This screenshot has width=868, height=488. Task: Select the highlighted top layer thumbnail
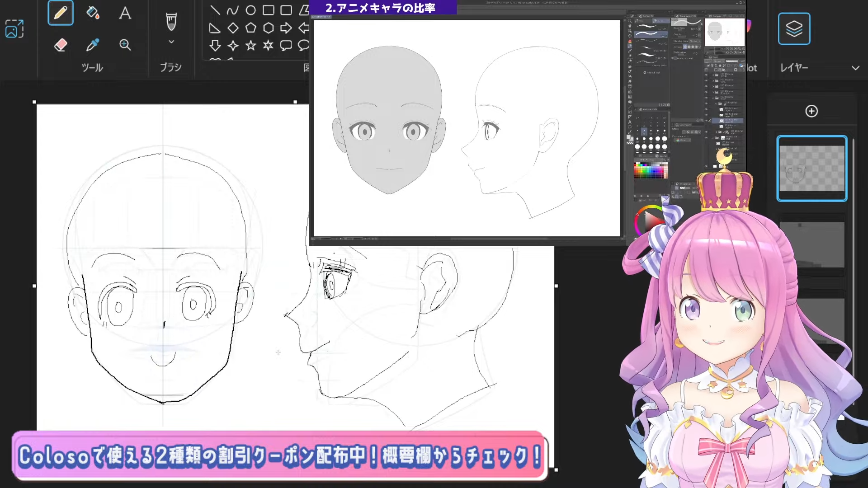tap(811, 168)
